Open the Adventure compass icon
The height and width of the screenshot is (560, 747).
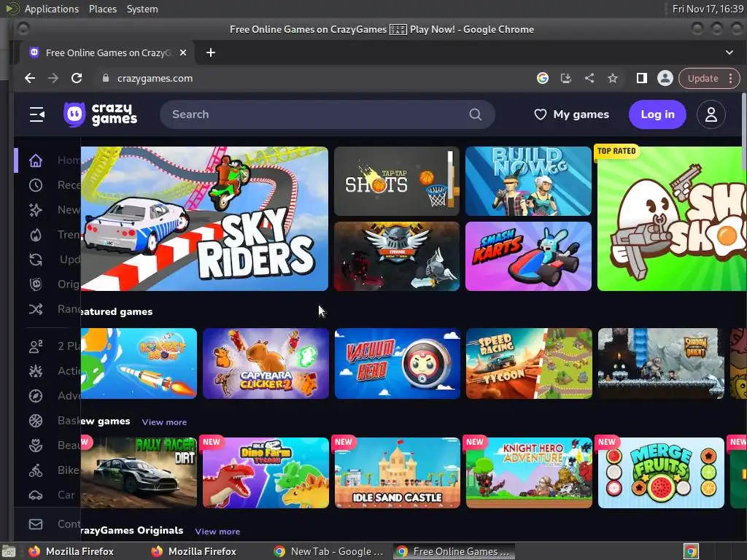[36, 396]
